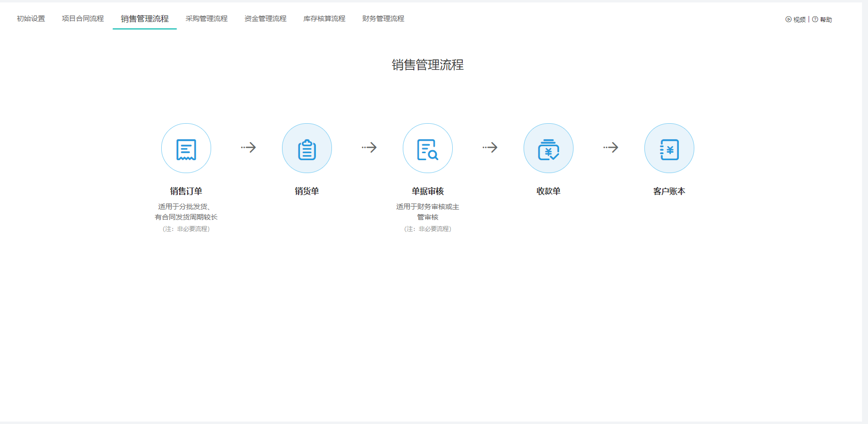The height and width of the screenshot is (424, 868).
Task: Click the 销售订单 step label
Action: (186, 191)
